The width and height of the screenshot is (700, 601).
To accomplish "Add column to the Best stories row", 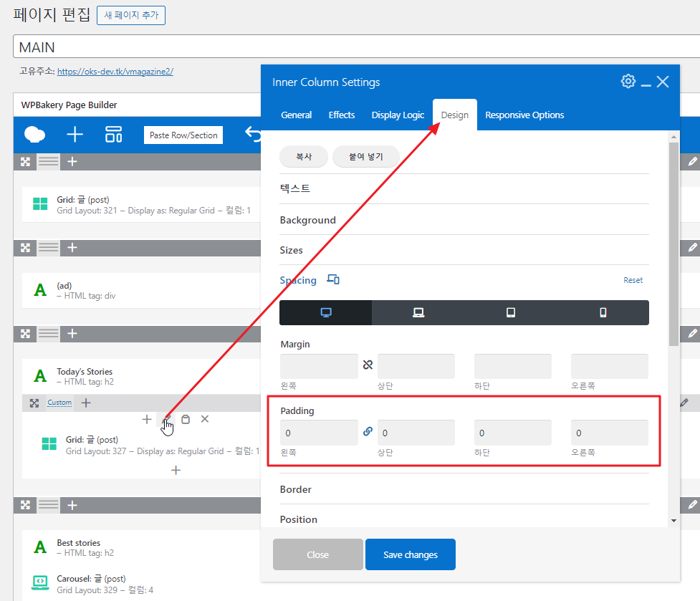I will [72, 505].
